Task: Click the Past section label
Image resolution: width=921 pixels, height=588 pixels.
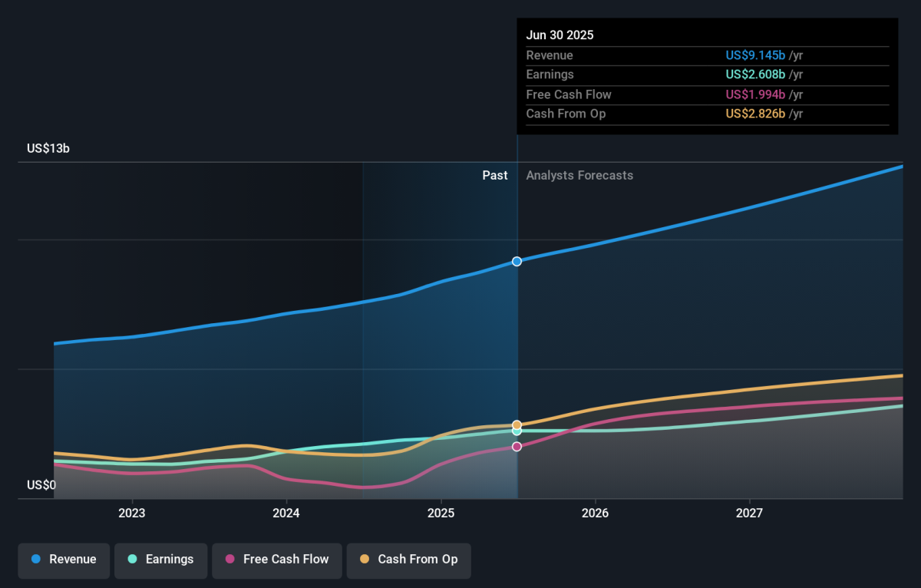Action: tap(494, 176)
